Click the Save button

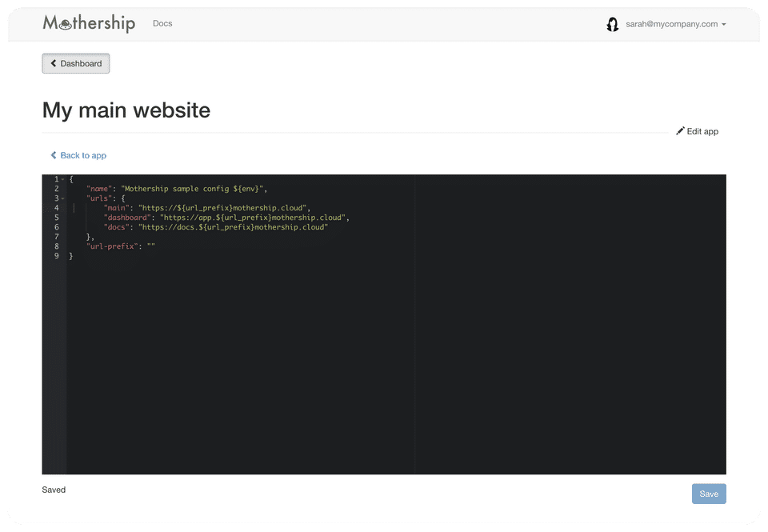pyautogui.click(x=709, y=494)
